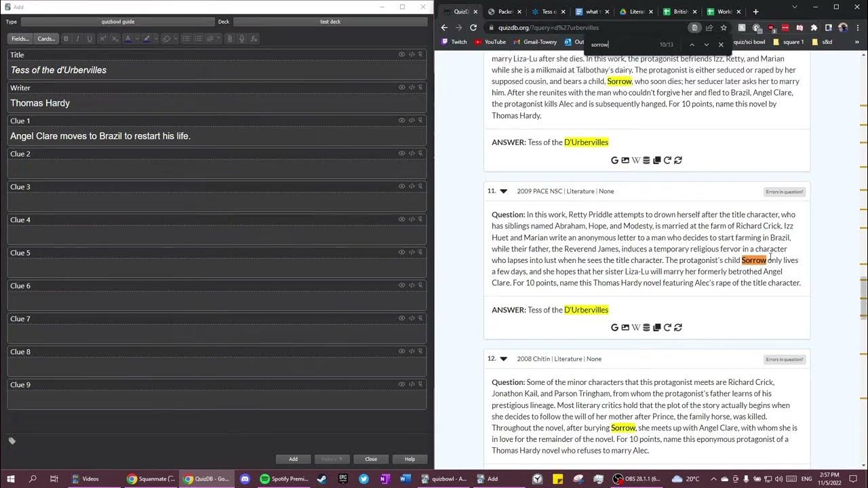Toggle bold formatting in Anki editor
868x488 pixels.
66,39
